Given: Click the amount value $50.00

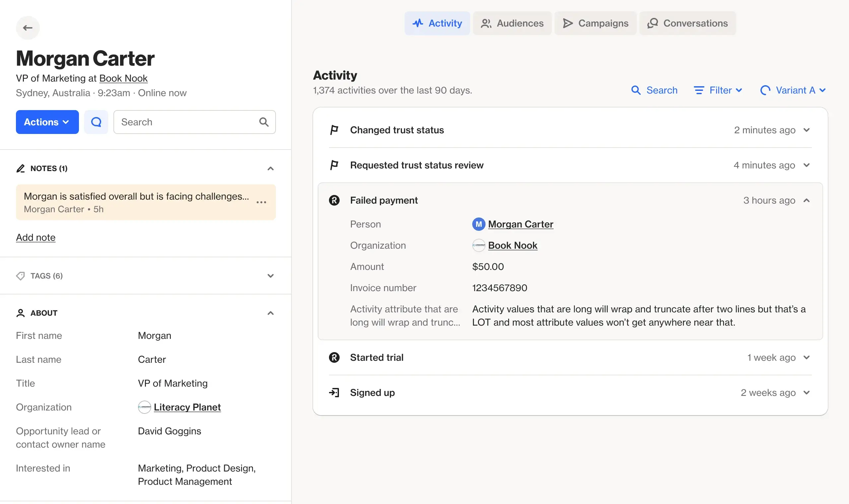Looking at the screenshot, I should click(x=488, y=267).
